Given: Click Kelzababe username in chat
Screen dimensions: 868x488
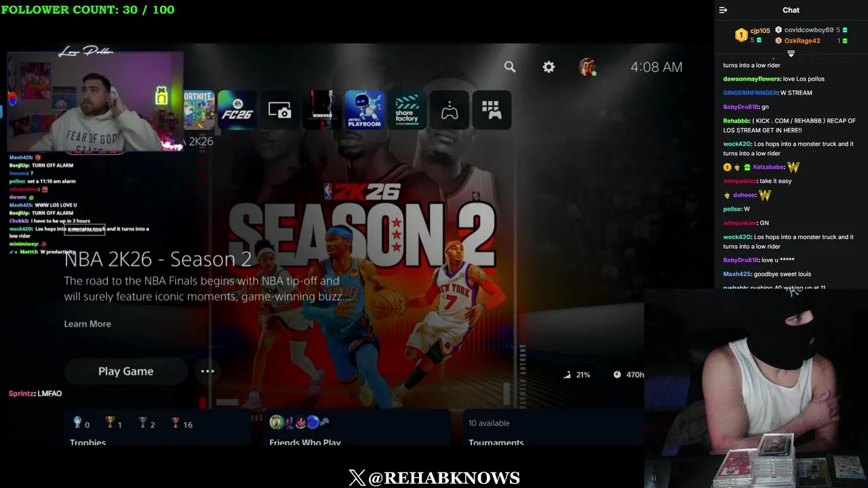Looking at the screenshot, I should pos(768,167).
